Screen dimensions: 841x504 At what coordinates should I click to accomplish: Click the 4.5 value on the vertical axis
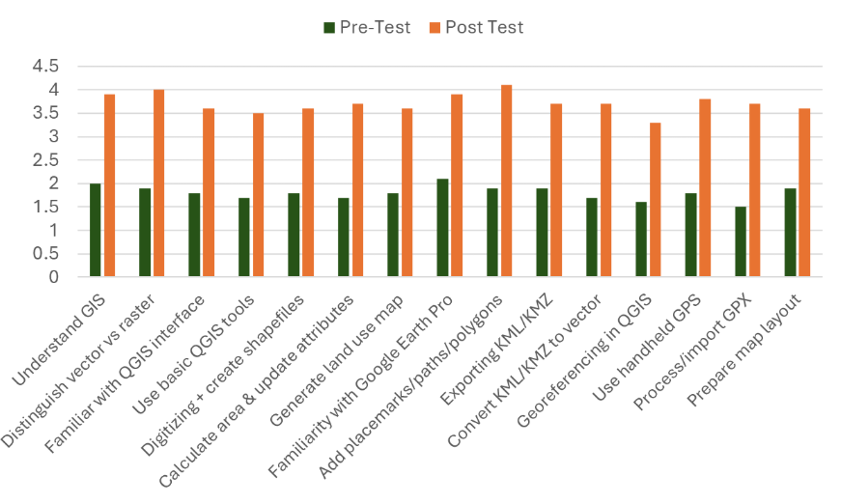click(45, 66)
